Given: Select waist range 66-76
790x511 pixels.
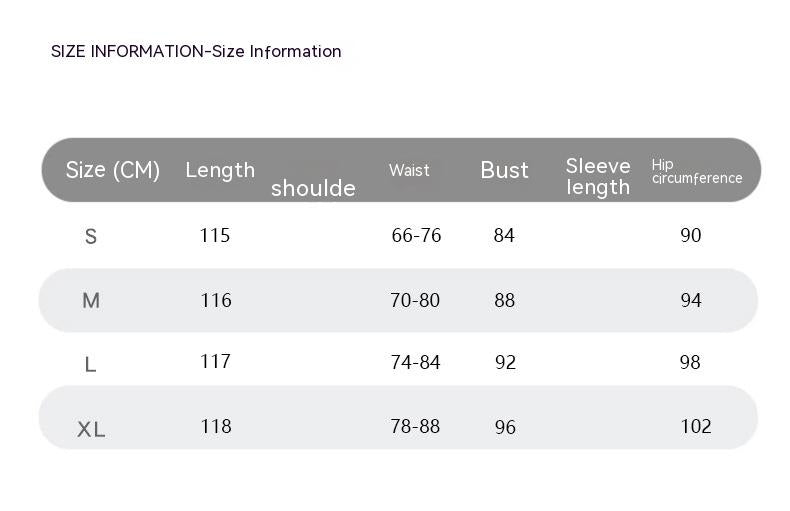Looking at the screenshot, I should click(x=416, y=235).
